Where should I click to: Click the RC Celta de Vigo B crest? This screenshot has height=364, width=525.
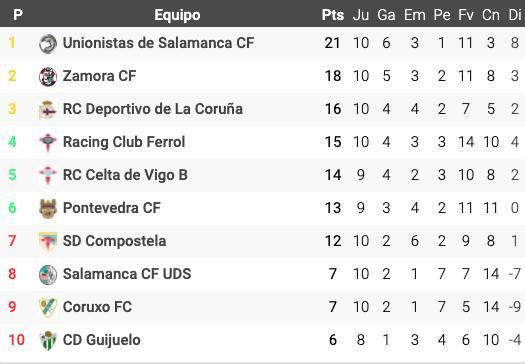pos(48,175)
